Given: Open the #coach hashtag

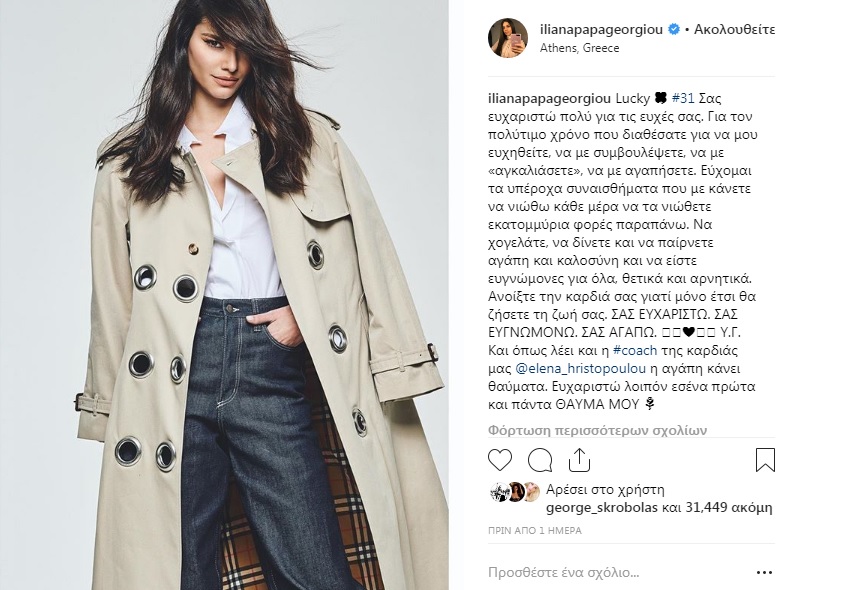Looking at the screenshot, I should (x=635, y=350).
